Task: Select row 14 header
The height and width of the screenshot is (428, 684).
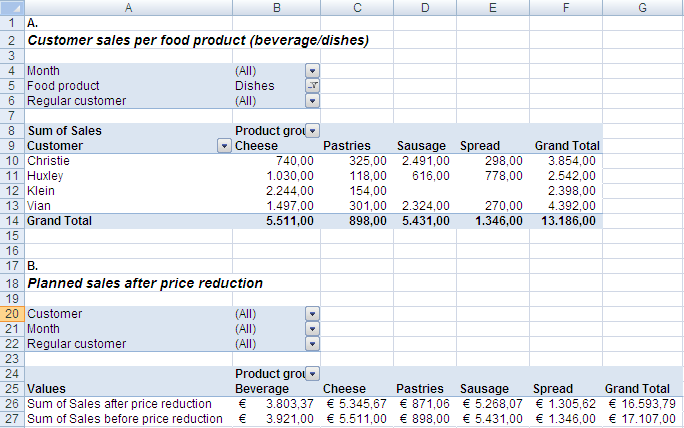Action: (12, 221)
